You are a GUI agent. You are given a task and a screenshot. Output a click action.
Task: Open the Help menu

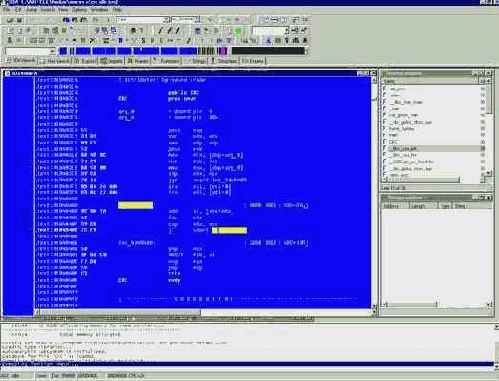click(117, 10)
